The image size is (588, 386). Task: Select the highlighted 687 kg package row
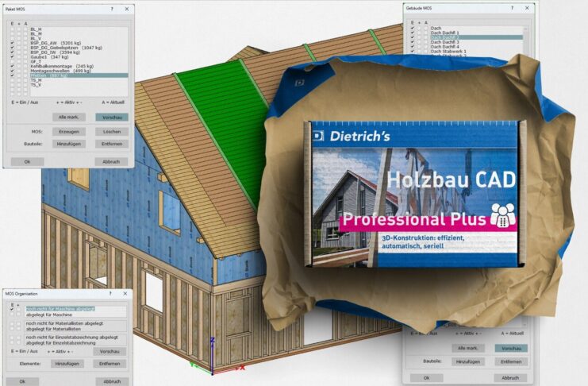click(79, 75)
